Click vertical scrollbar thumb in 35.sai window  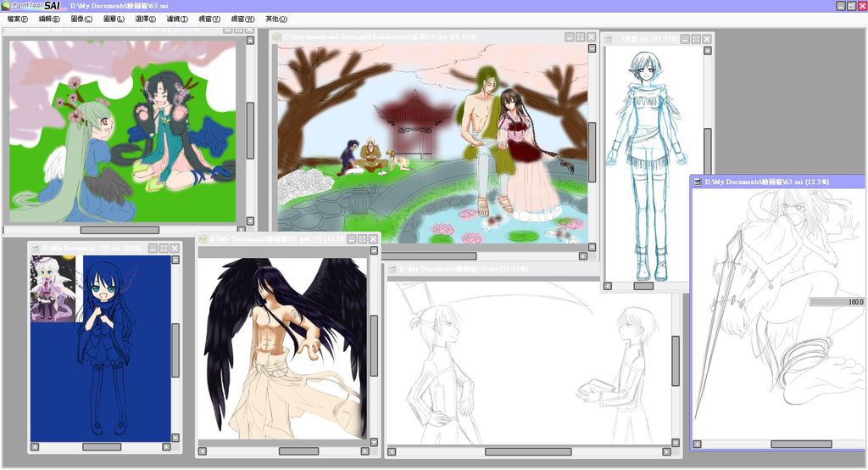(175, 351)
